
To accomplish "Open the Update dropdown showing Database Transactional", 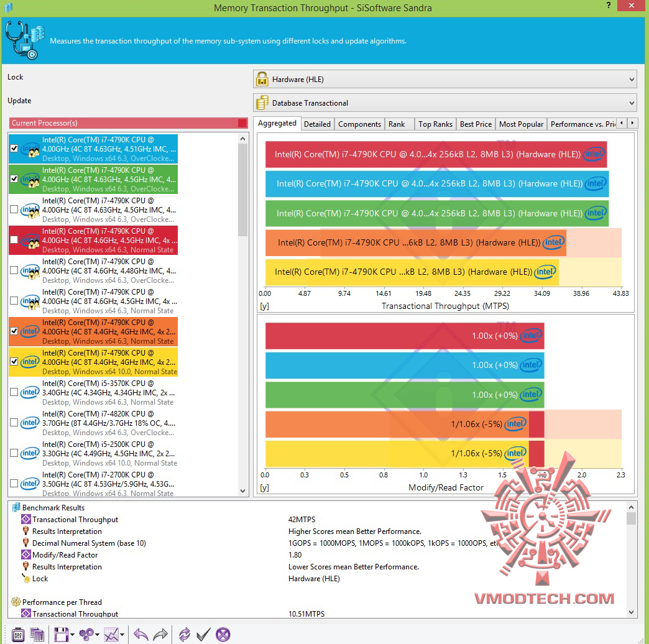I will [x=445, y=103].
